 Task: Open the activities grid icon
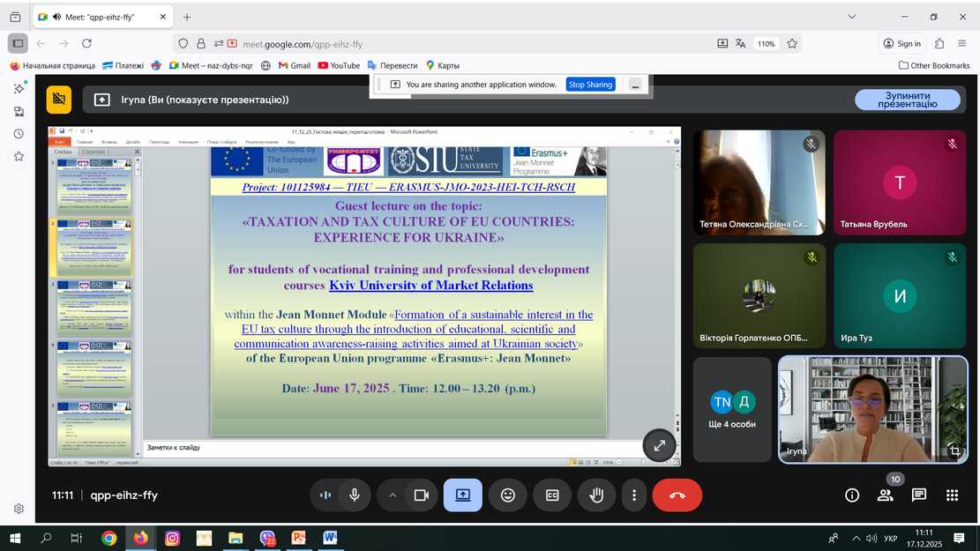tap(952, 495)
